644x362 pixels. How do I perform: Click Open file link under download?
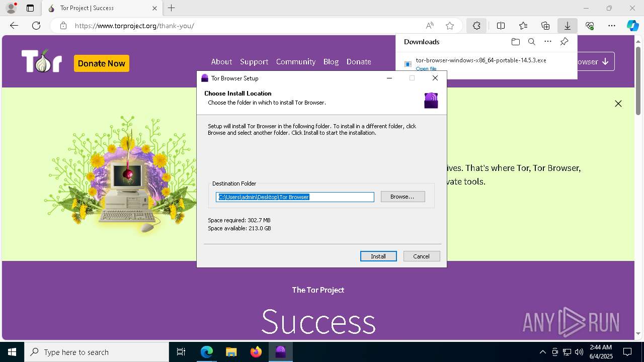click(426, 69)
